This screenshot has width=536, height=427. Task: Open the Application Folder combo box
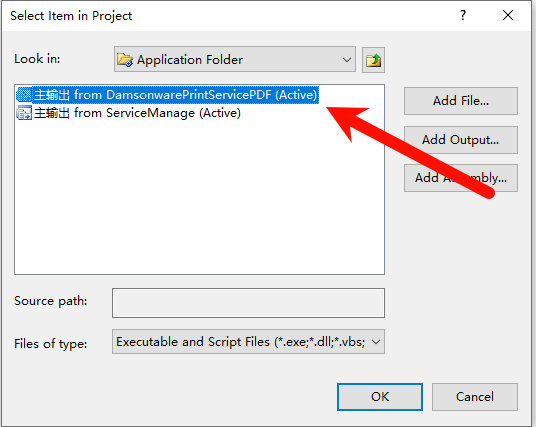pos(235,59)
